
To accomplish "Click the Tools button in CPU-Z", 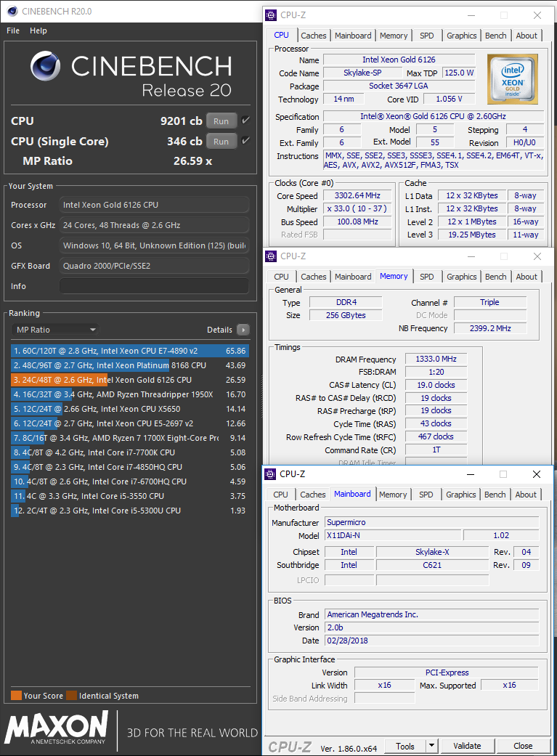I will point(405,746).
